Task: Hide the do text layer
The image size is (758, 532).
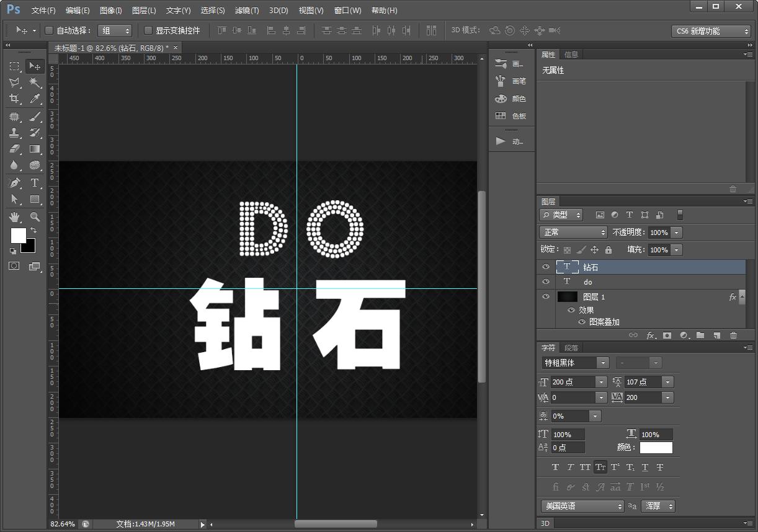Action: point(545,282)
